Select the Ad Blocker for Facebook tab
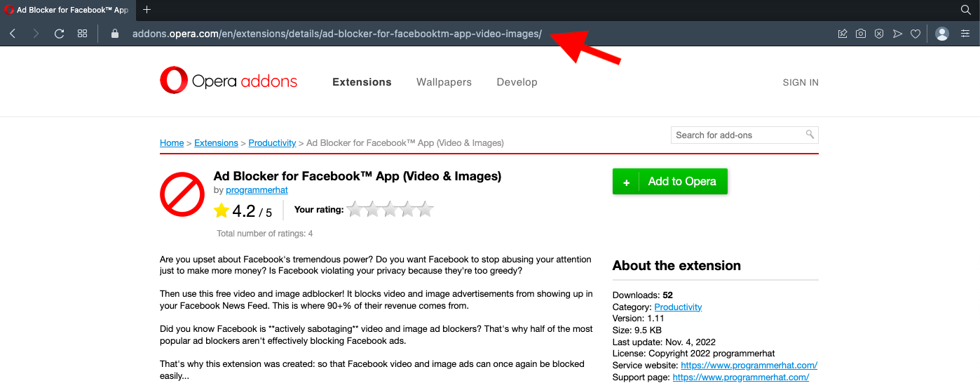The width and height of the screenshot is (980, 388). click(67, 10)
